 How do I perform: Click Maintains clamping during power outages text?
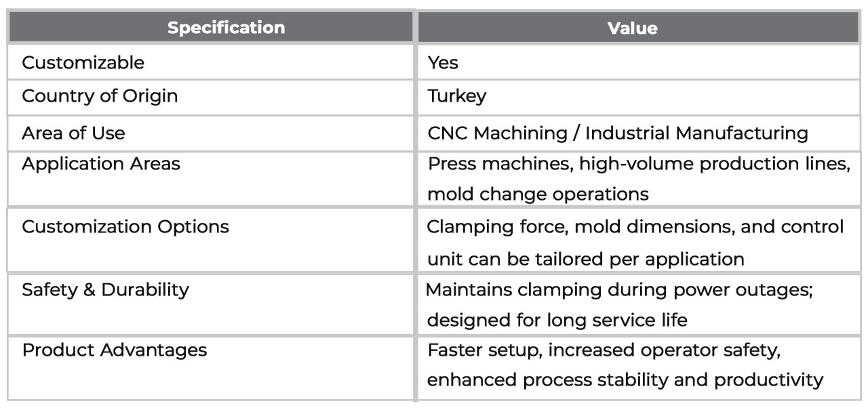[x=618, y=289]
